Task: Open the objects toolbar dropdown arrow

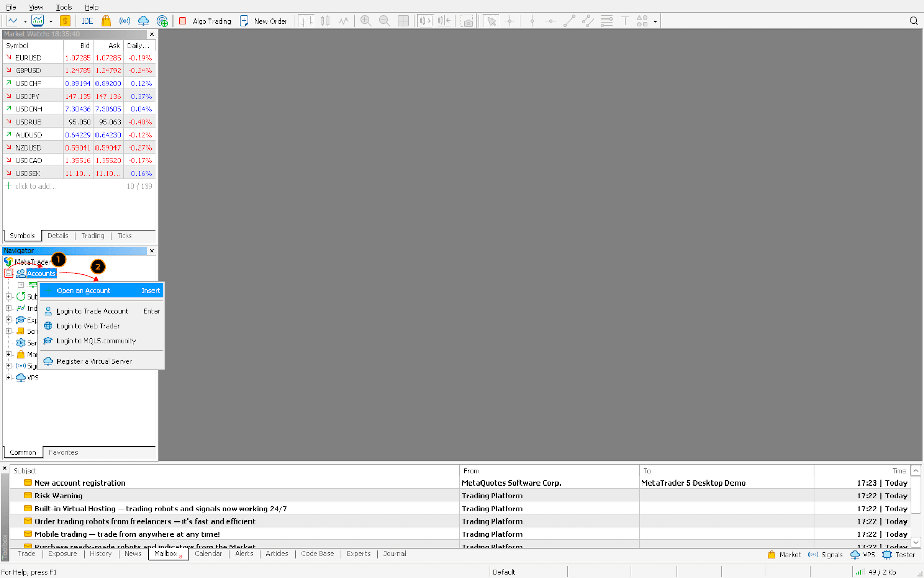Action: pyautogui.click(x=656, y=22)
